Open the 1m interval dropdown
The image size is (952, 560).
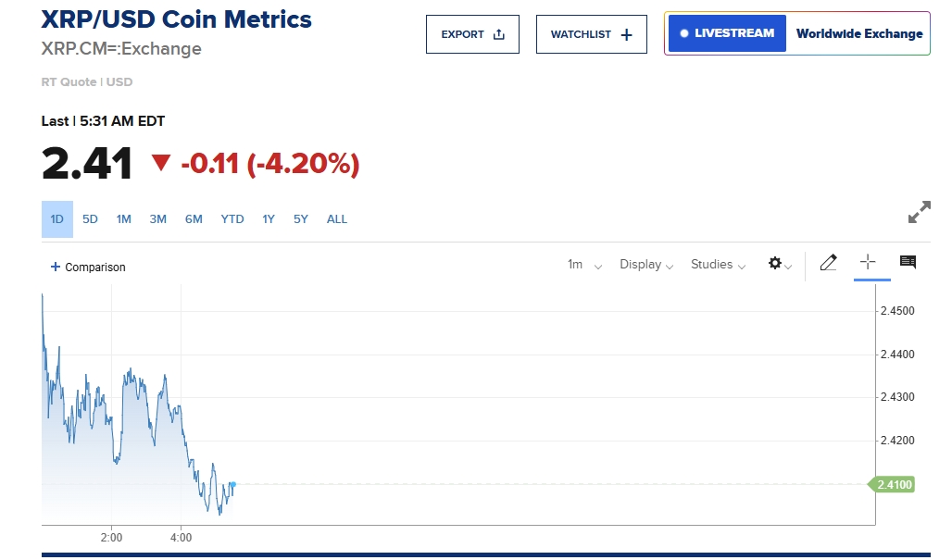(x=584, y=265)
